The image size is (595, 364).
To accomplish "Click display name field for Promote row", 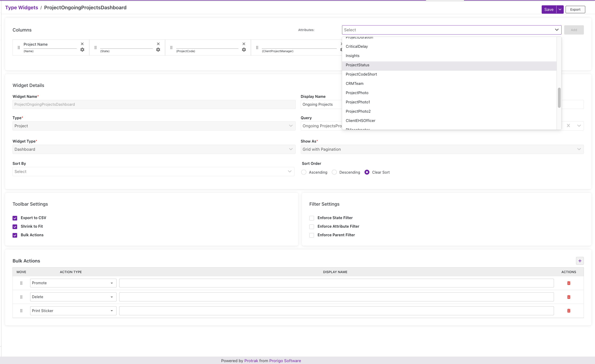I will pyautogui.click(x=336, y=283).
